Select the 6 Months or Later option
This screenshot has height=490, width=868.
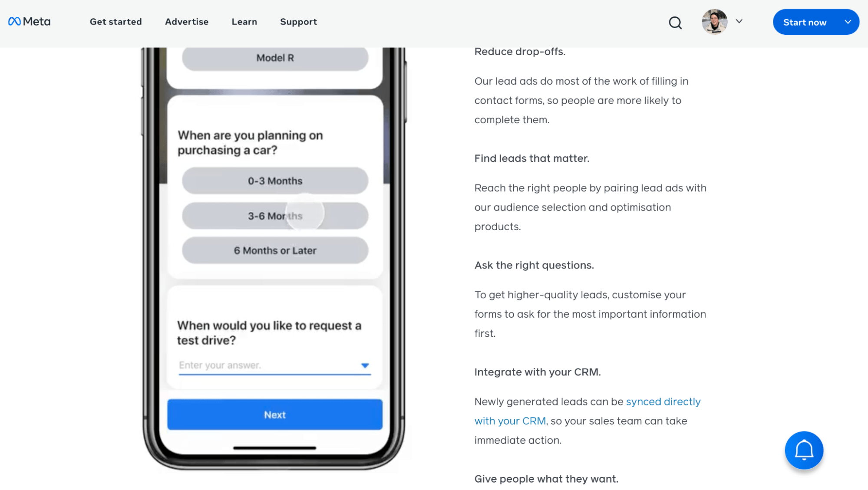click(275, 250)
